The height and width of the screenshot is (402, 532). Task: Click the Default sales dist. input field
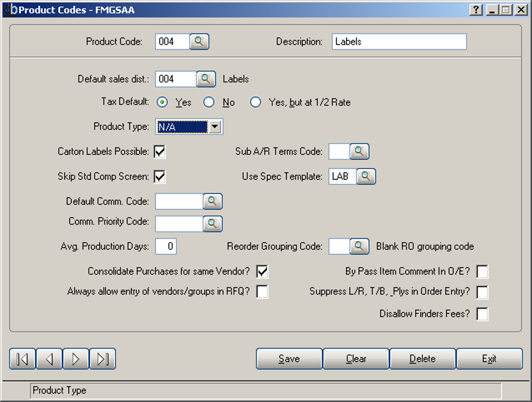(176, 79)
